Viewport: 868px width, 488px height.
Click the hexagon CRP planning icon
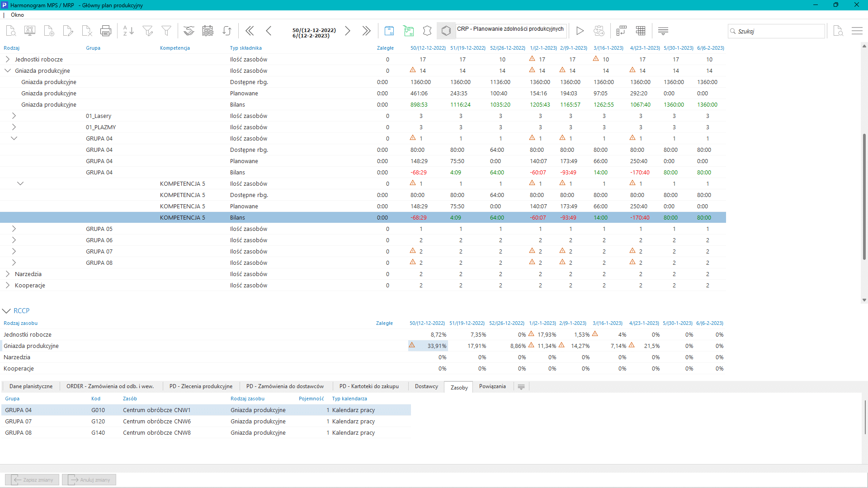click(x=446, y=31)
